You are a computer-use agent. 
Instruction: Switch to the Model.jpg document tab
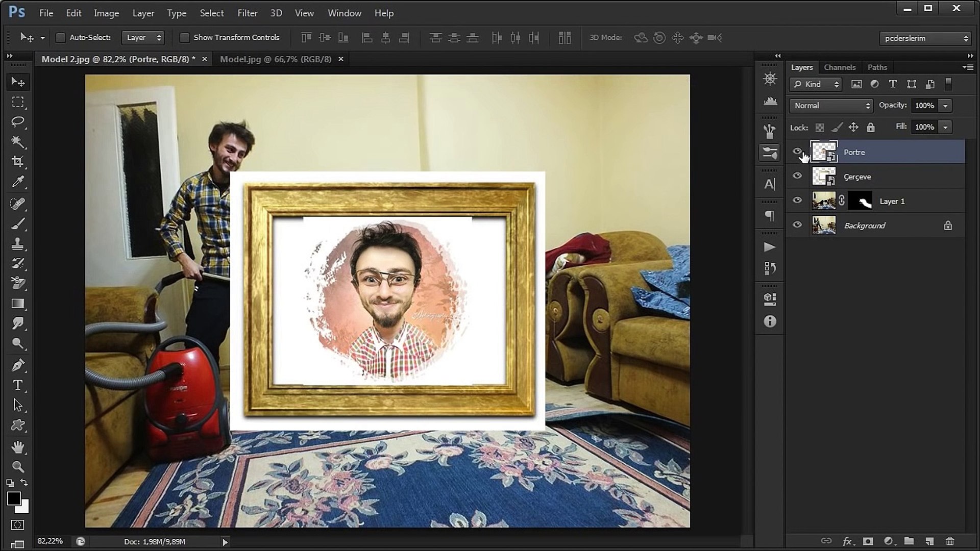click(x=276, y=59)
